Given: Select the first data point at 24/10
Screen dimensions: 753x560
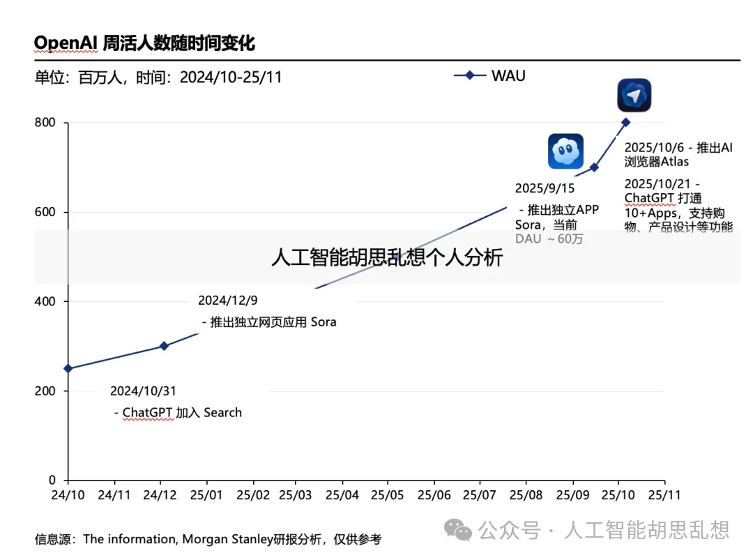Looking at the screenshot, I should [68, 368].
